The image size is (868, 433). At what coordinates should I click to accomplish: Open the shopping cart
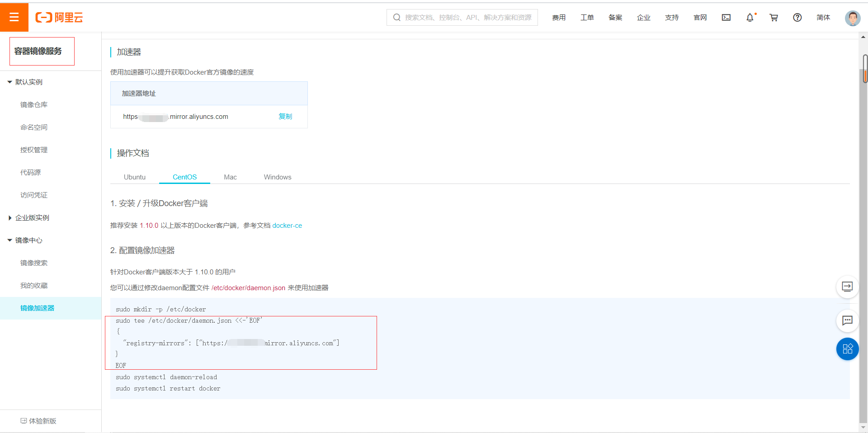(x=774, y=18)
